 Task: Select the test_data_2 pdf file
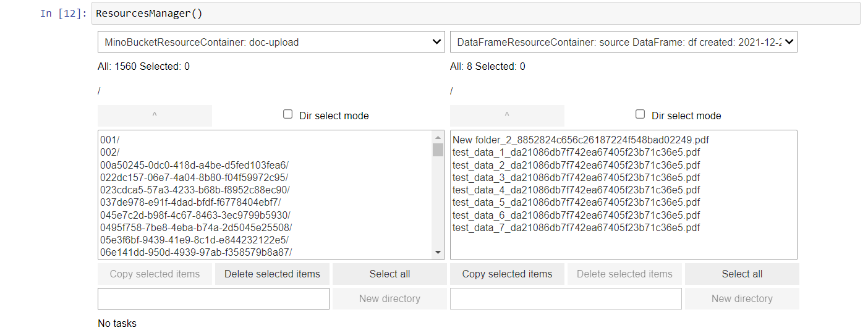tap(623, 165)
